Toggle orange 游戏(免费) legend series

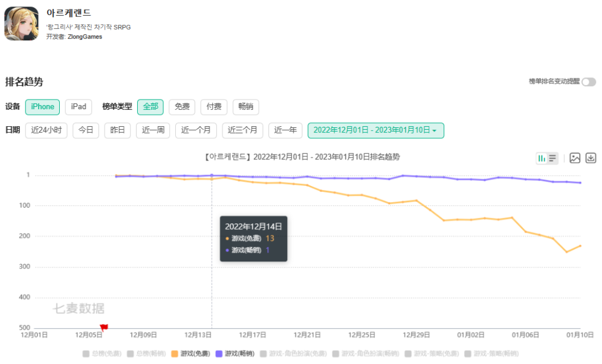click(x=191, y=354)
